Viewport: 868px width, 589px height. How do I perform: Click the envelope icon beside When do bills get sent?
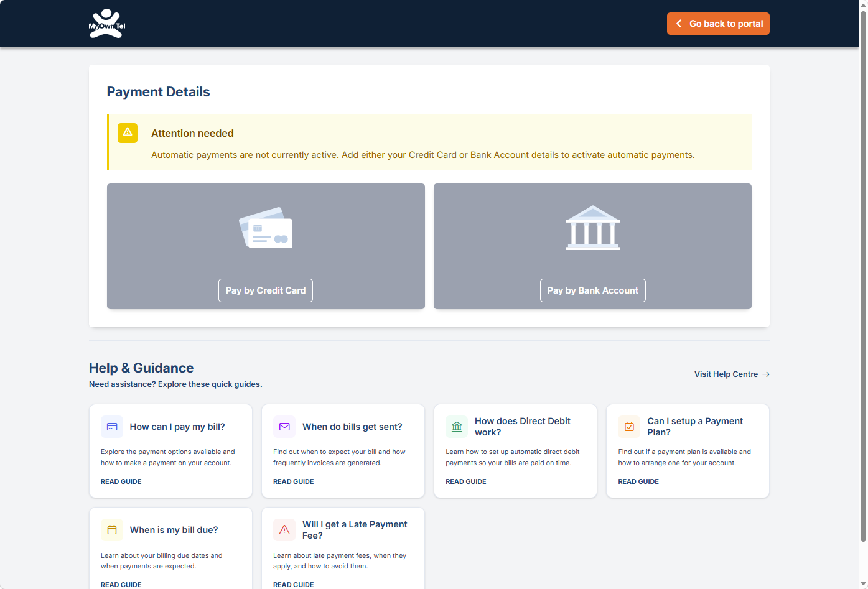(x=284, y=427)
